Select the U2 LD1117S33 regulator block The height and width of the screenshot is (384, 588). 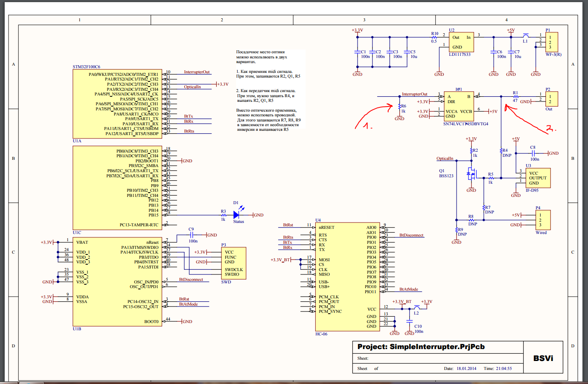[x=461, y=42]
